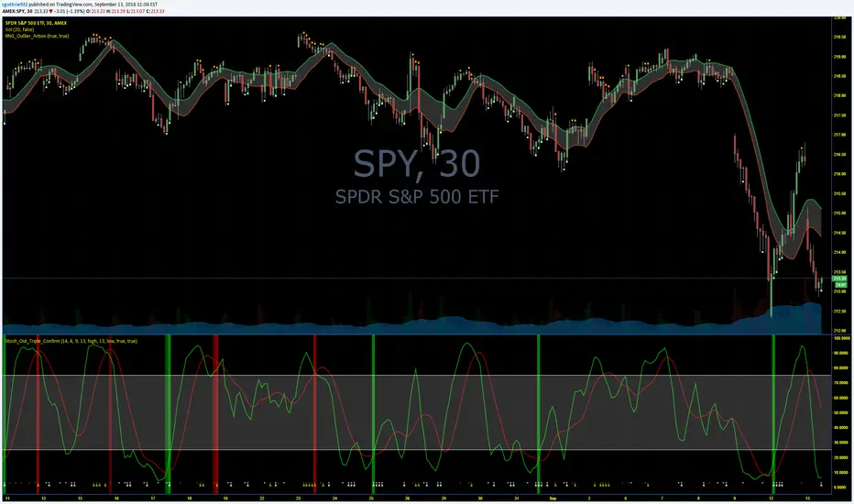Viewport: 854px width, 504px height.
Task: Click the 22 date label on time axis
Action: (262, 498)
